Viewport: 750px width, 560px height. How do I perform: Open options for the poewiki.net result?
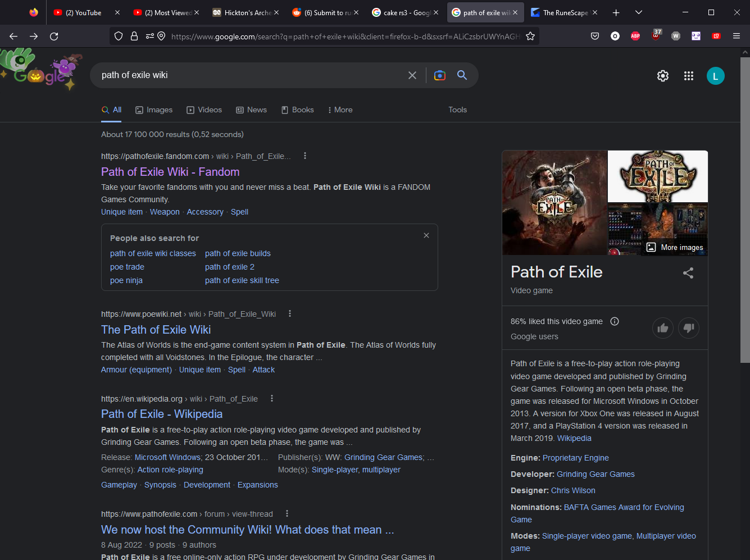[x=290, y=313]
